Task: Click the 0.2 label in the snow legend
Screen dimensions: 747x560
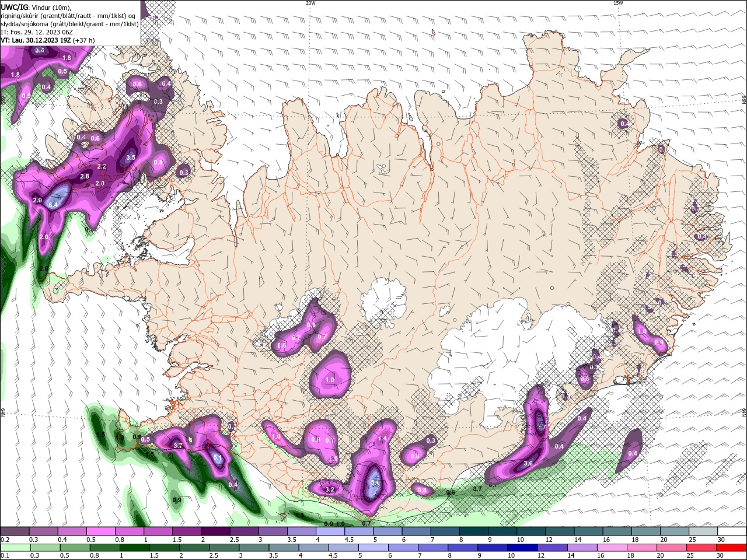Action: click(x=5, y=540)
